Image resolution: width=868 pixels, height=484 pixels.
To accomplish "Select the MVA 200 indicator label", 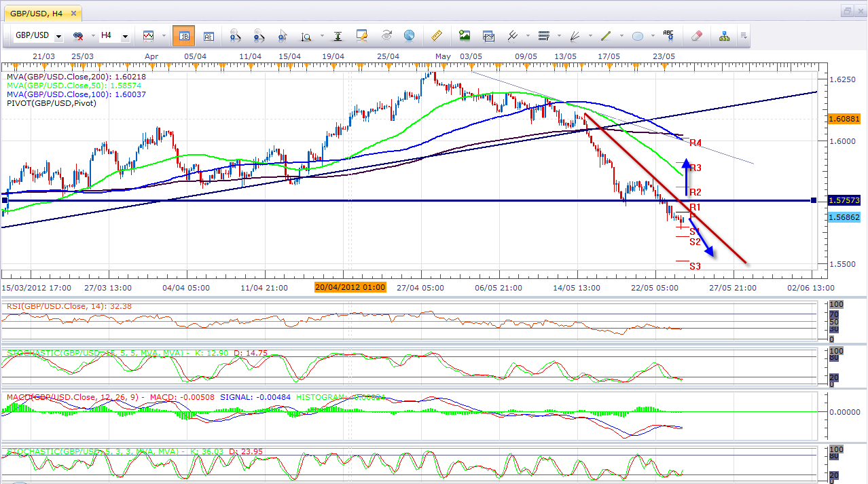I will pos(77,77).
